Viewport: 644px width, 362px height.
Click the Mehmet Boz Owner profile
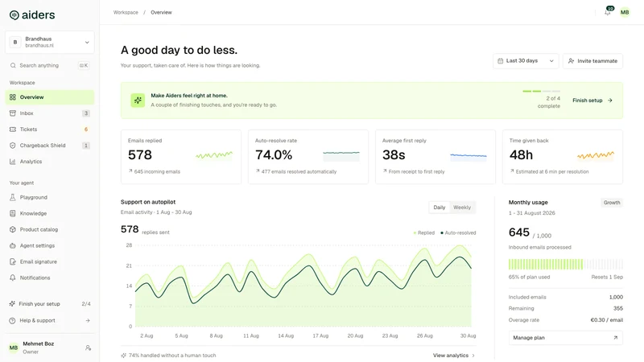pyautogui.click(x=50, y=348)
